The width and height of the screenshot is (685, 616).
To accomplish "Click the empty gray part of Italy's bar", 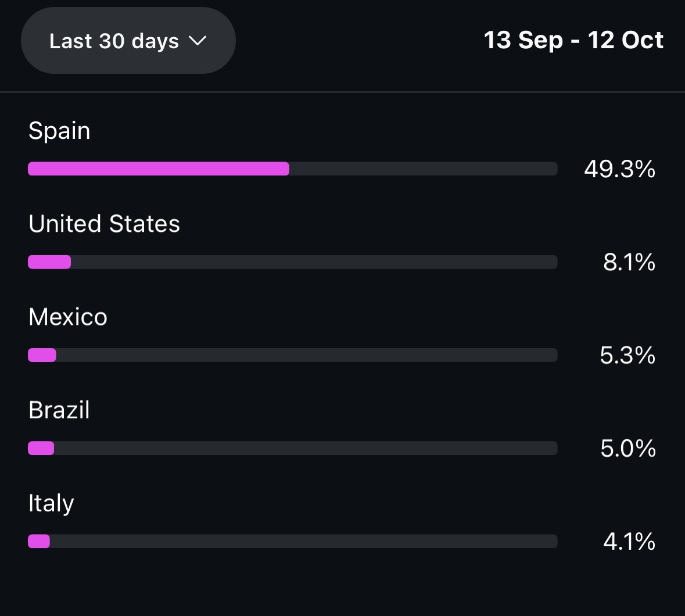I will (x=303, y=542).
